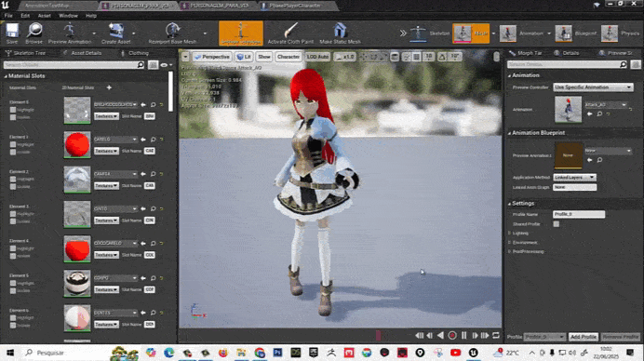Viewport: 644px width, 361px height.
Task: Browse to CABELO material in content browser
Action: click(154, 140)
